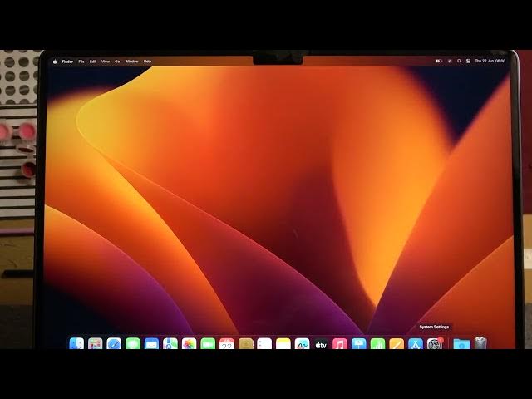Open the Mail app in the Dock
This screenshot has width=532, height=399.
coord(151,343)
